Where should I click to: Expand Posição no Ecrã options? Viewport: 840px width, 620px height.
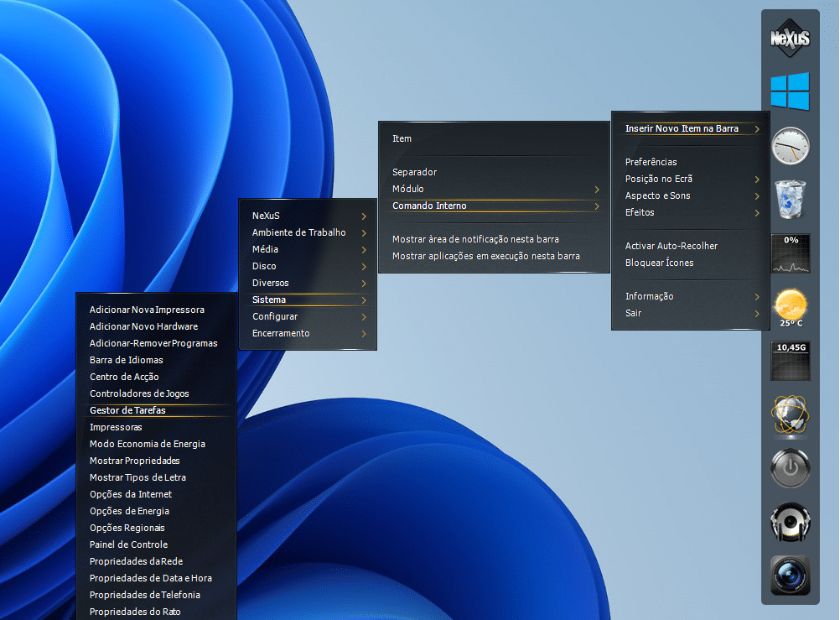tap(658, 179)
